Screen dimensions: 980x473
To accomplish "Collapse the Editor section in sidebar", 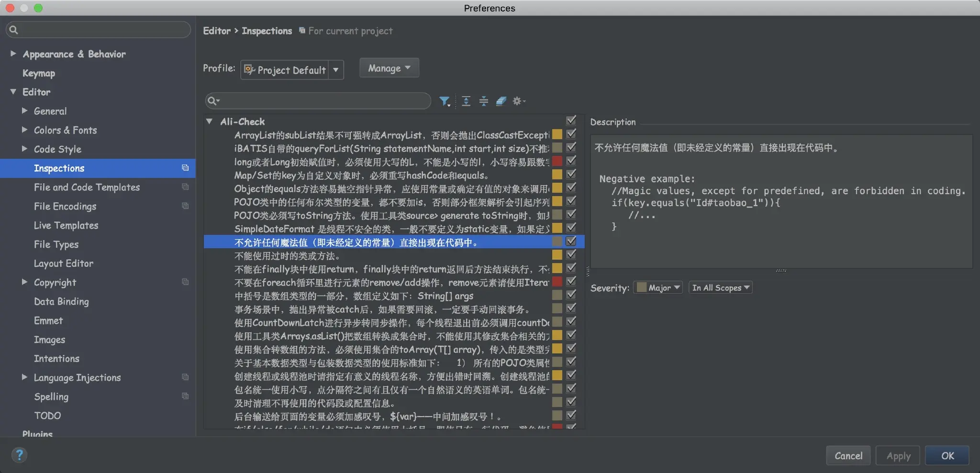I will coord(13,92).
